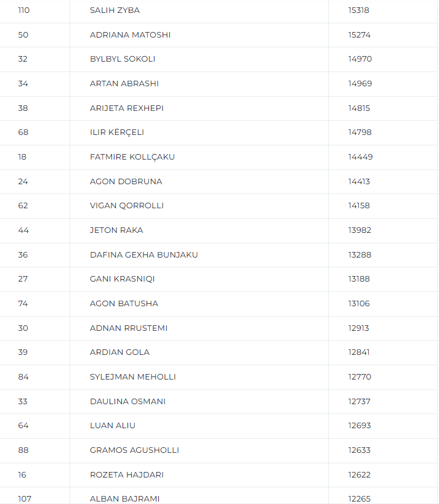Select GRAMOS AGUSHOLLI in the list

[x=134, y=450]
